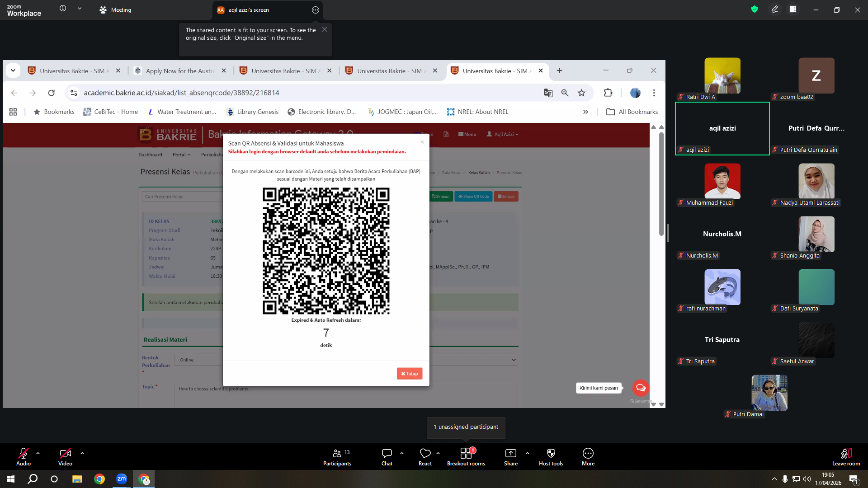Viewport: 868px width, 488px height.
Task: Click the Zoom encryption shield icon
Action: point(755,9)
